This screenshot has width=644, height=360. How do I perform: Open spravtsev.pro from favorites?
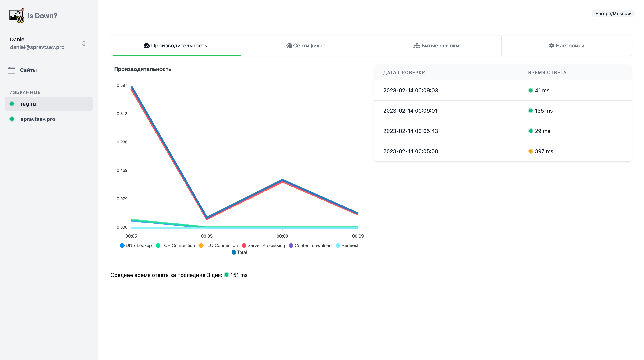(38, 119)
